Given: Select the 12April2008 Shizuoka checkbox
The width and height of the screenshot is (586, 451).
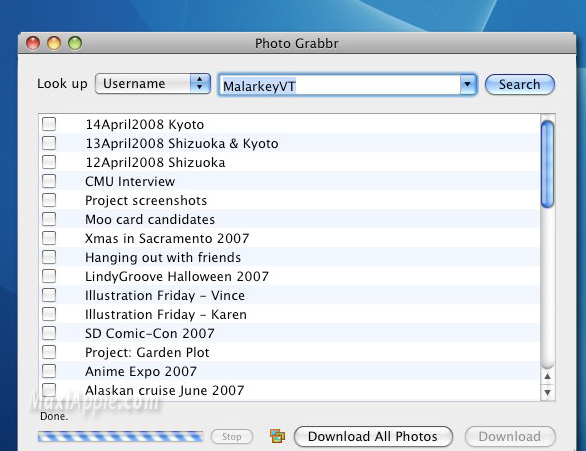Looking at the screenshot, I should [x=49, y=162].
